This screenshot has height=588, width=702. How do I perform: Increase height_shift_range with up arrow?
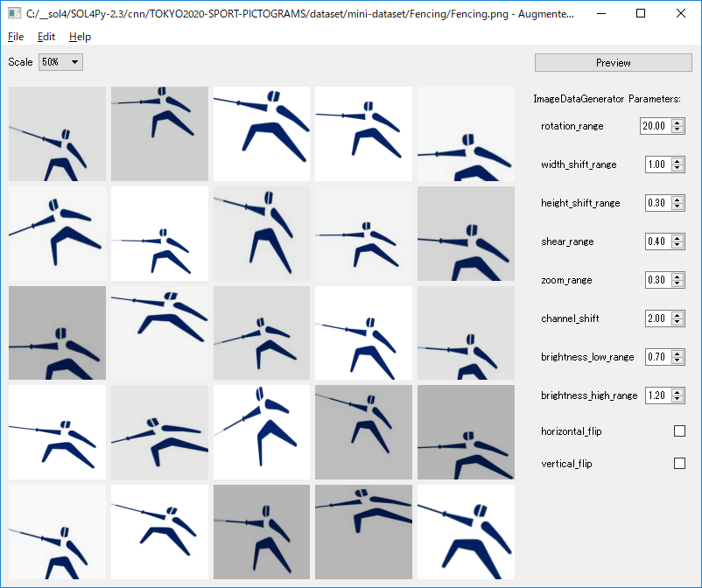(x=677, y=199)
